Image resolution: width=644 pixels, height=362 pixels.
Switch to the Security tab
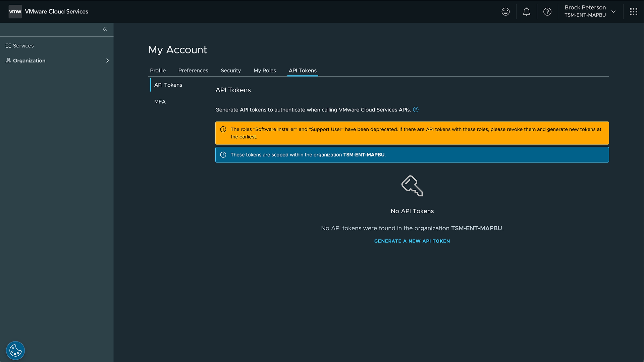[x=231, y=71]
